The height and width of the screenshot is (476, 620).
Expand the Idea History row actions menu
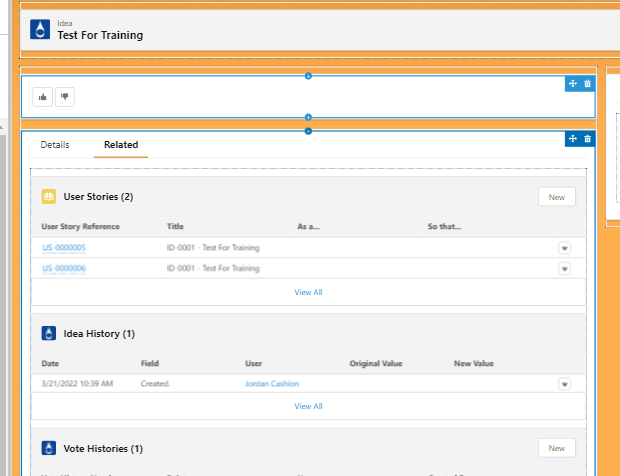[564, 384]
